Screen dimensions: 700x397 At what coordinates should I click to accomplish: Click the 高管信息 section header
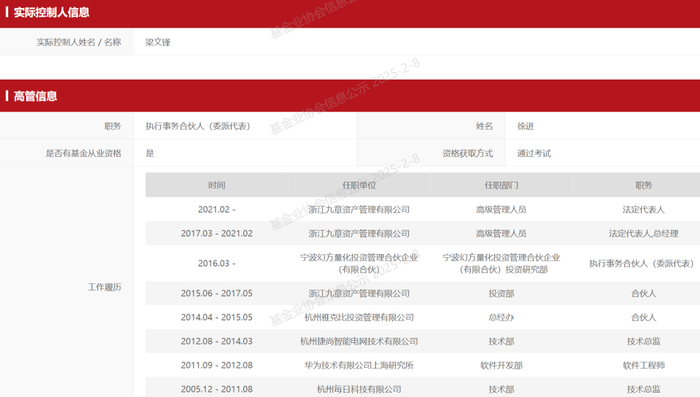pos(35,96)
